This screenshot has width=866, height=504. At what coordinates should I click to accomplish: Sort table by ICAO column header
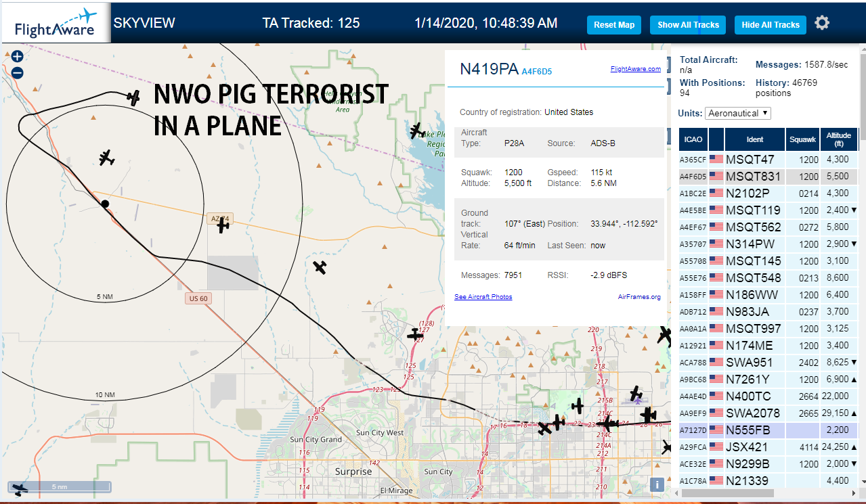693,139
